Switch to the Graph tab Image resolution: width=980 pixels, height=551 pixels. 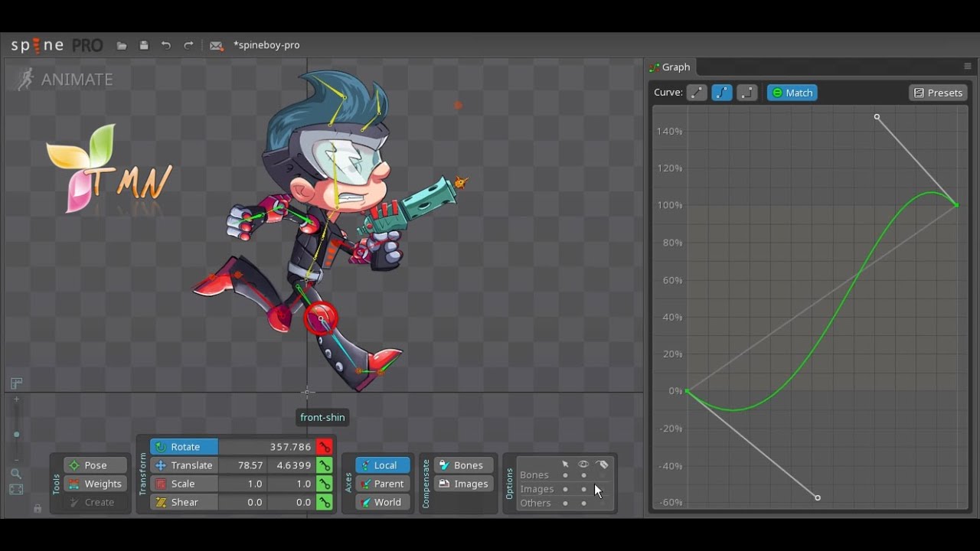pyautogui.click(x=670, y=67)
